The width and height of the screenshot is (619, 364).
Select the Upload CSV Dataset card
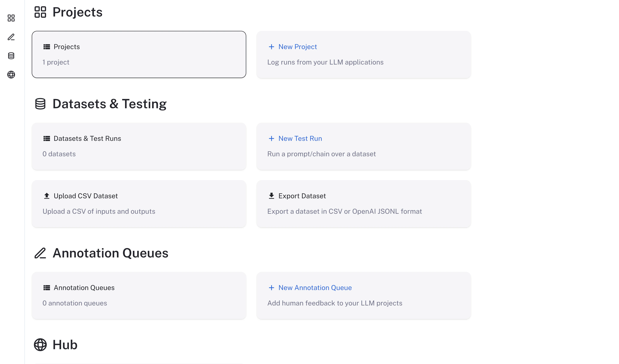pos(139,204)
